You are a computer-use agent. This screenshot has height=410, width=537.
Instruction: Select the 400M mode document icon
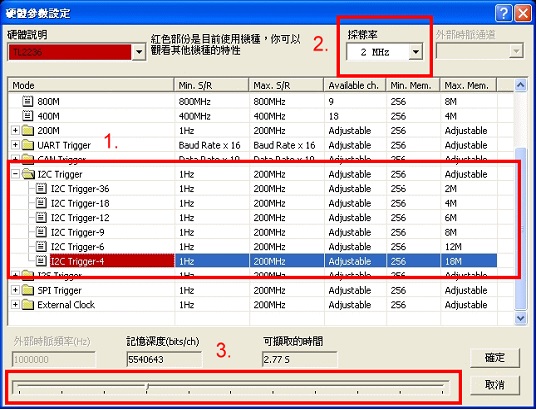tap(28, 116)
